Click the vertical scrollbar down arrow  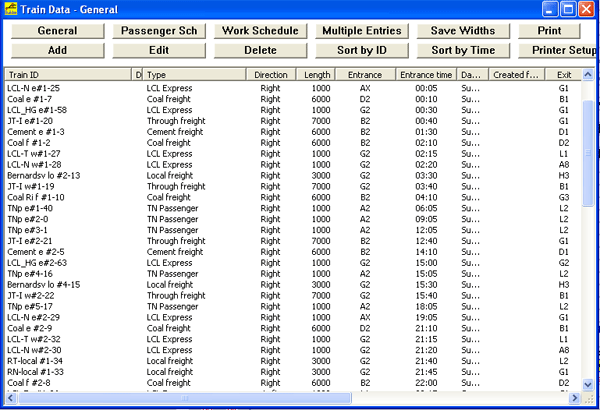pos(588,384)
